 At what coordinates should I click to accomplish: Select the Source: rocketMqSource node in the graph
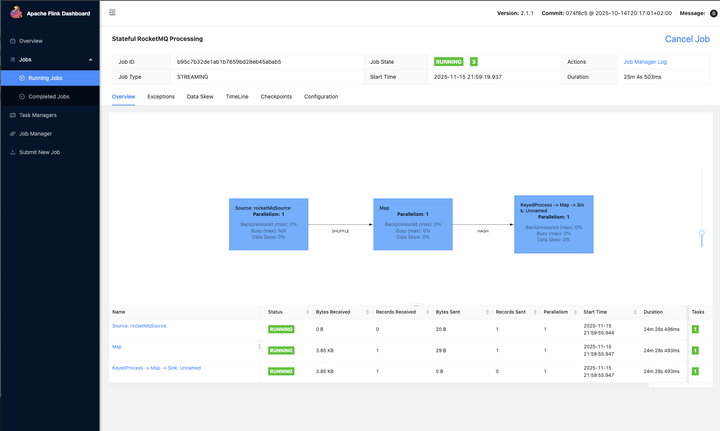tap(269, 224)
